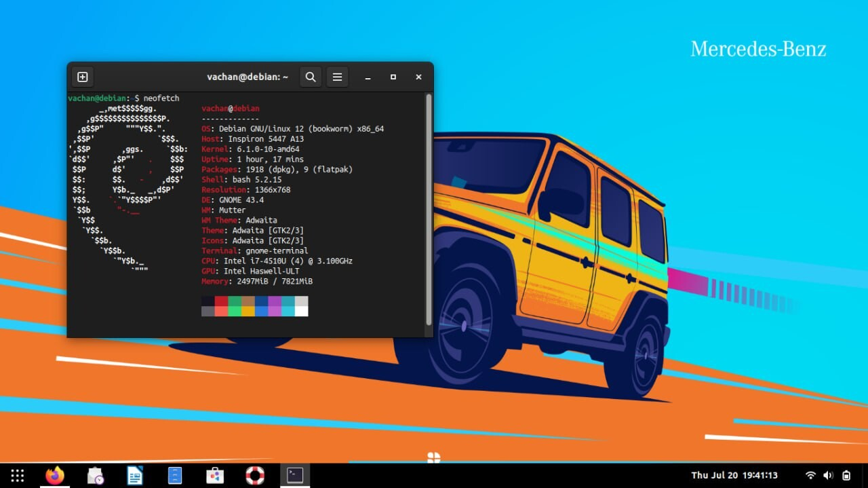Switch to the running Terminal in dock
Viewport: 868px width, 488px height.
pyautogui.click(x=295, y=476)
